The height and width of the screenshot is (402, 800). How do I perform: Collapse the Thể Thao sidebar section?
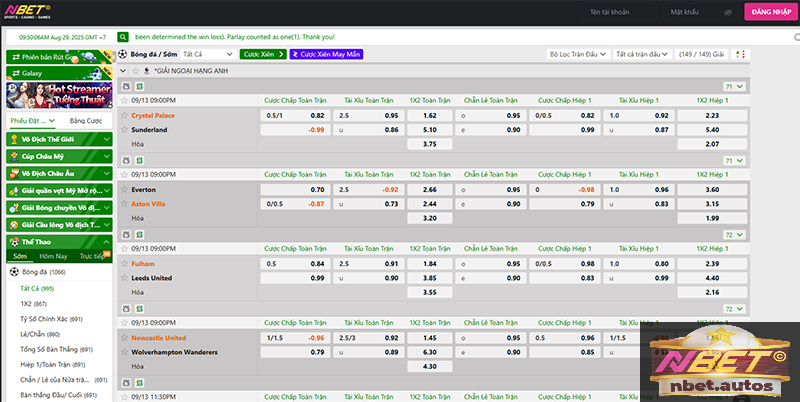(x=105, y=241)
